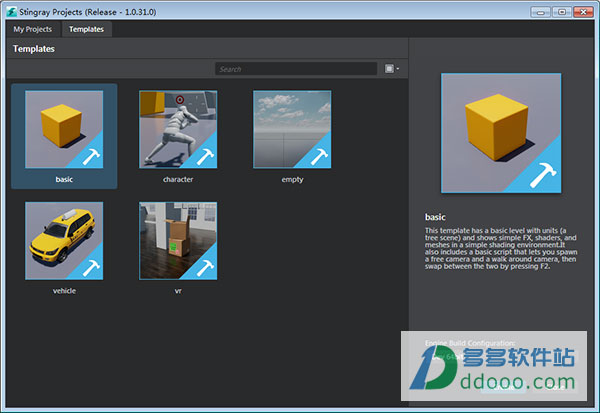Click the "empty" template label

(292, 180)
